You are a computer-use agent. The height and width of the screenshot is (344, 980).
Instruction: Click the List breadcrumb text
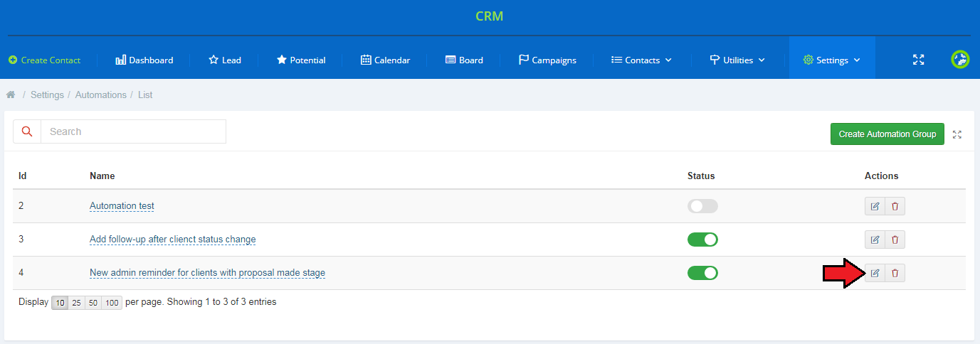tap(145, 95)
